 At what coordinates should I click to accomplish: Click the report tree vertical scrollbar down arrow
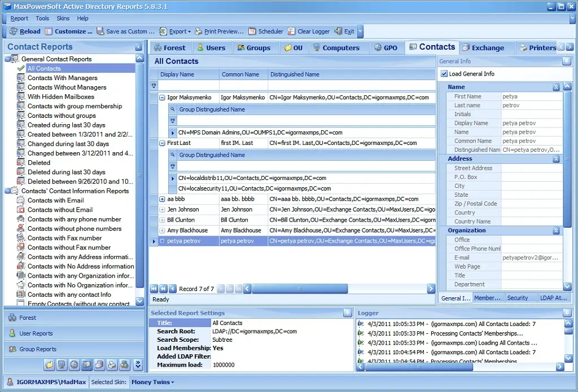coord(140,301)
